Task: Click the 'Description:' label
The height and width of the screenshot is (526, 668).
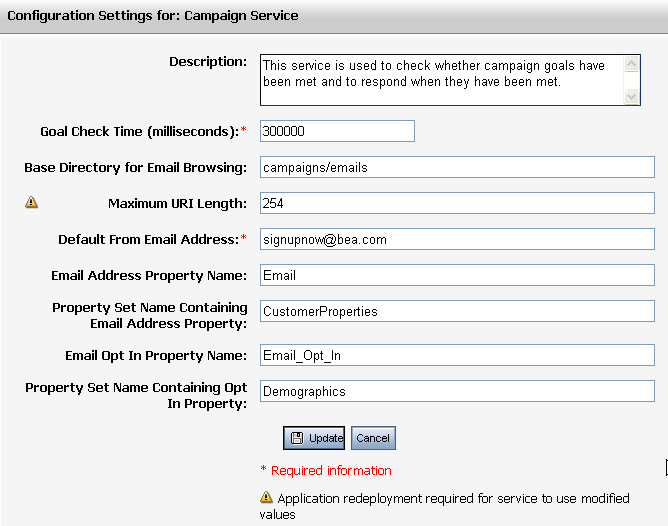Action: coord(208,62)
